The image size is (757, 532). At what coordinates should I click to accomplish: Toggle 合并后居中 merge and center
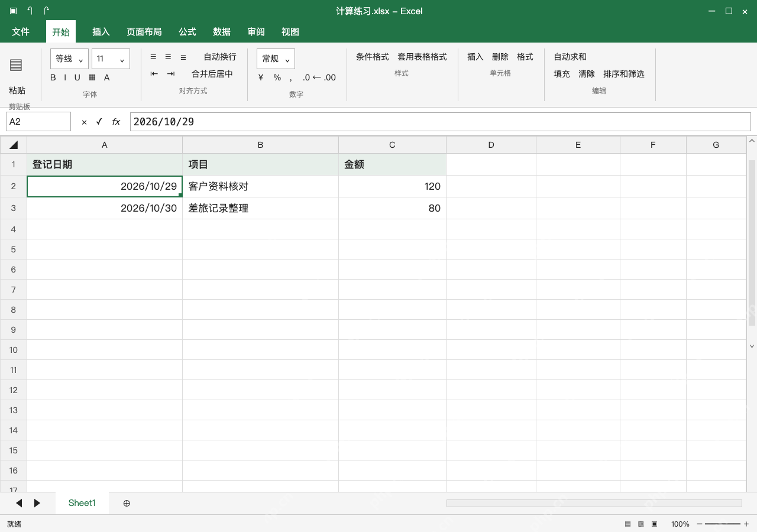click(212, 74)
